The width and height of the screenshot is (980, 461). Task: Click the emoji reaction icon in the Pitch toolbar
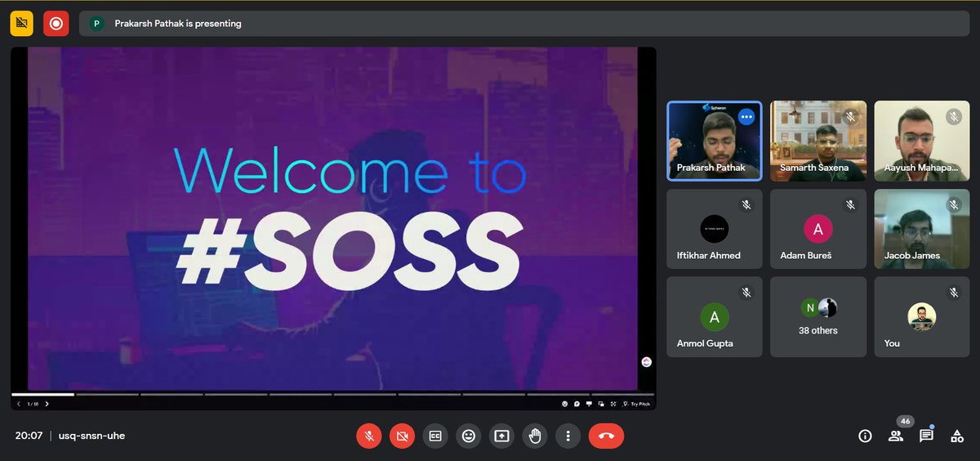pyautogui.click(x=564, y=404)
